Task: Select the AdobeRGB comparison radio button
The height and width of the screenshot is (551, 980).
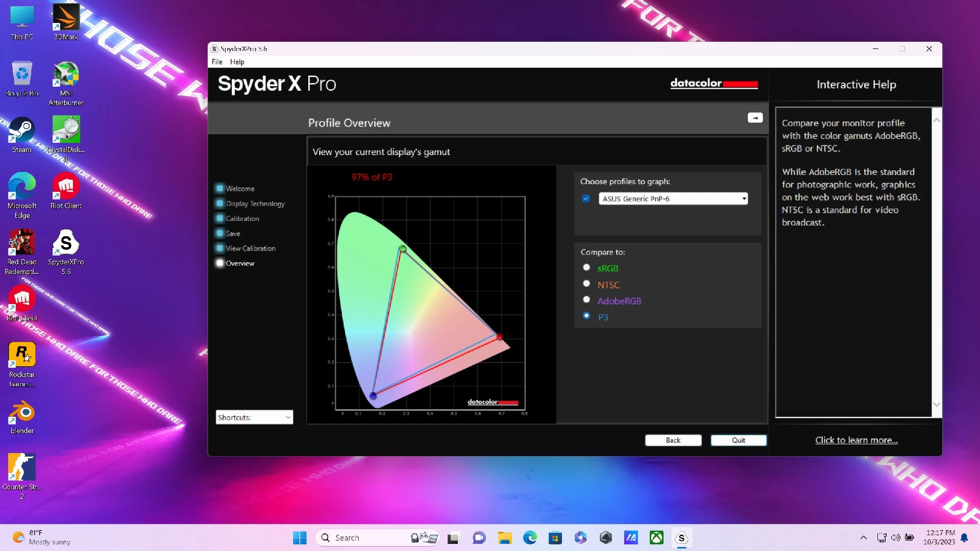Action: coord(586,300)
